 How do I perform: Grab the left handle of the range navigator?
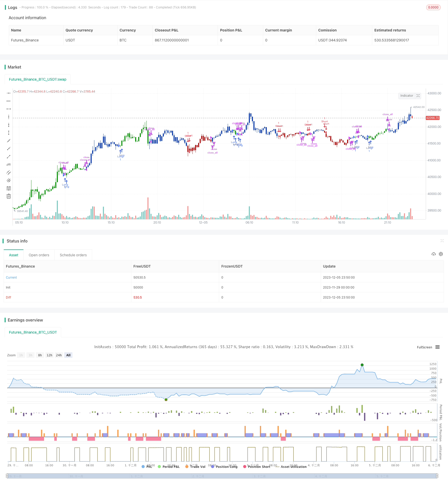[x=7, y=476]
